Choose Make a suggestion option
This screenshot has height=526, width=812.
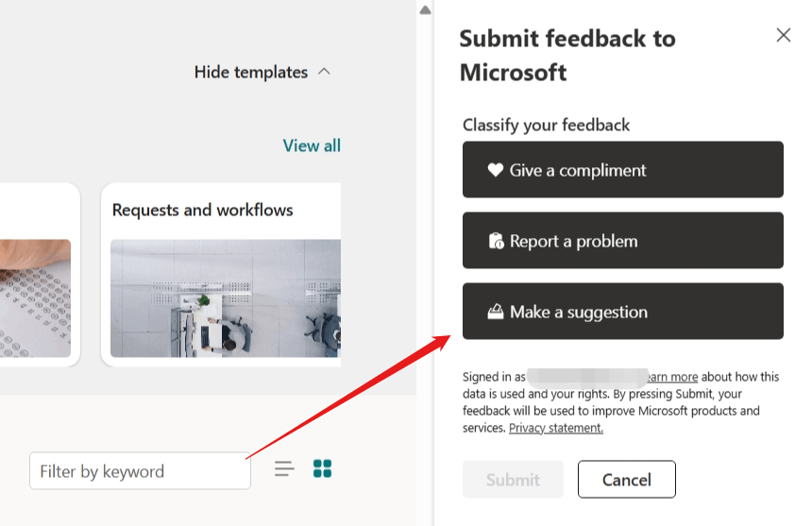click(x=622, y=311)
